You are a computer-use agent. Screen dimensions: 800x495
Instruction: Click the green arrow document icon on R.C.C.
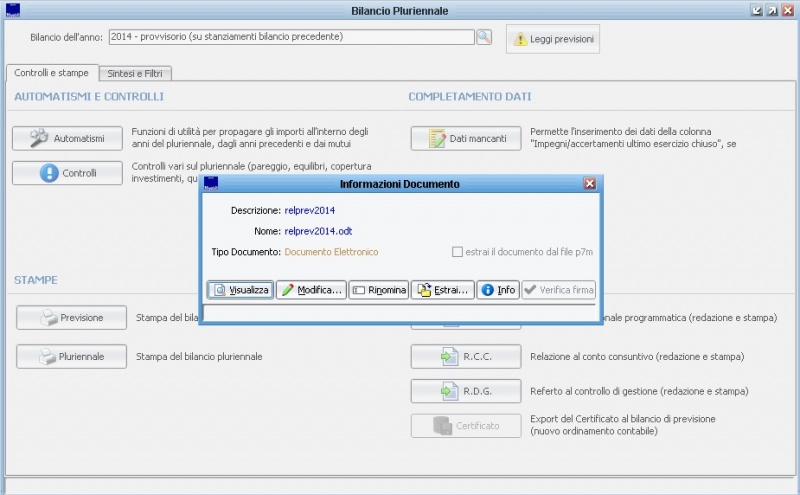click(x=449, y=356)
